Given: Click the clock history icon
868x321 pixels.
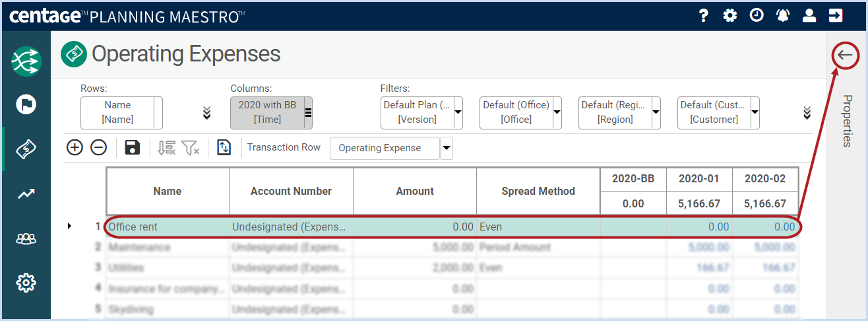Looking at the screenshot, I should point(757,15).
